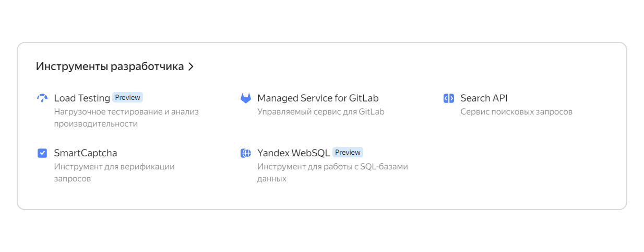Click the description Инструмент для работы с SQL-базами данных
This screenshot has width=644, height=252.
tap(332, 173)
